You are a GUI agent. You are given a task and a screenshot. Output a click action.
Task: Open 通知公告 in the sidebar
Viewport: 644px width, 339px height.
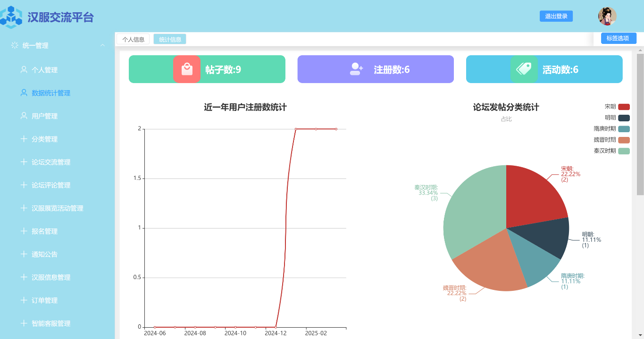(57, 254)
